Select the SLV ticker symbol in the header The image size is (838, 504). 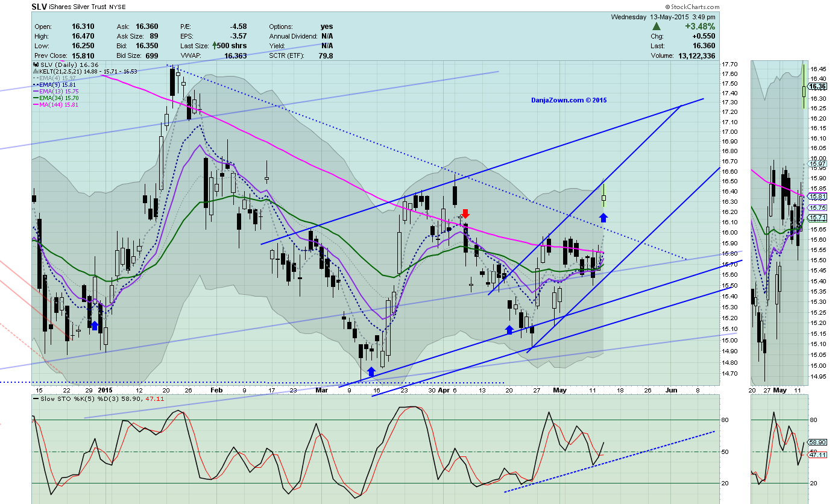pyautogui.click(x=39, y=7)
